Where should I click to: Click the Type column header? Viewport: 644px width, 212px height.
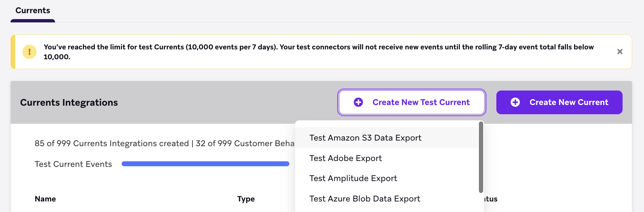(246, 199)
